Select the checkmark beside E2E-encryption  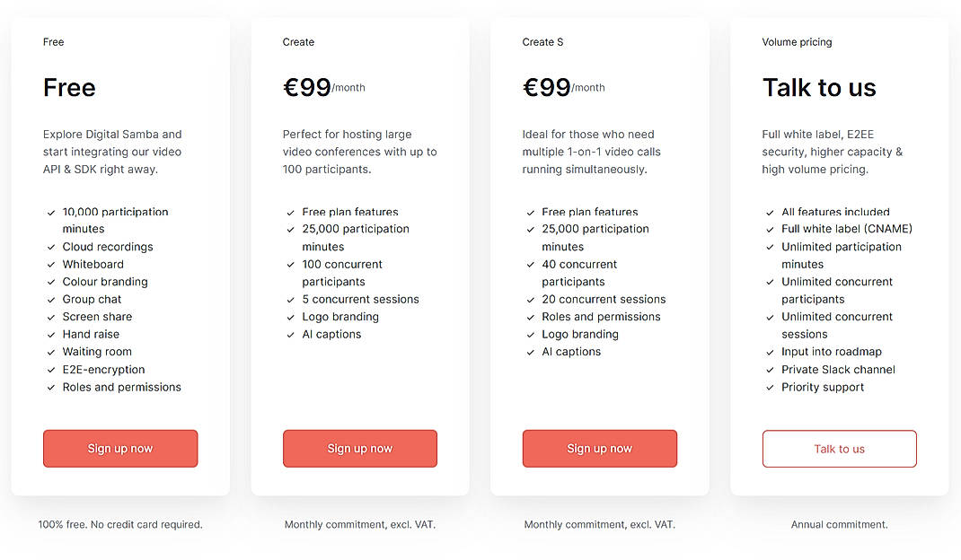tap(50, 369)
